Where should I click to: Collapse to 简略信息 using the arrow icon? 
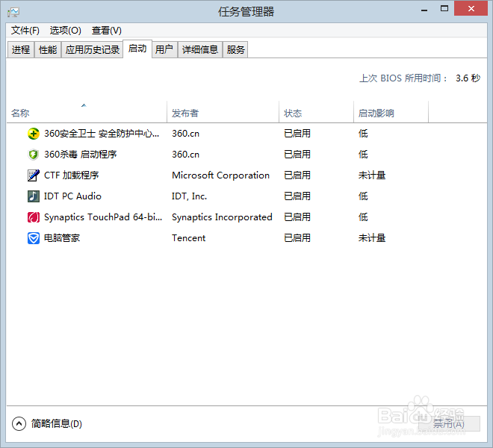pos(19,424)
